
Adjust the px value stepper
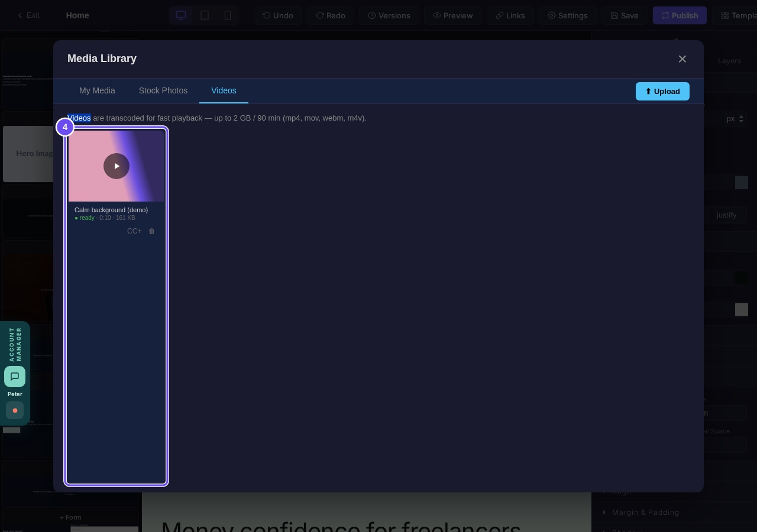pyautogui.click(x=741, y=119)
